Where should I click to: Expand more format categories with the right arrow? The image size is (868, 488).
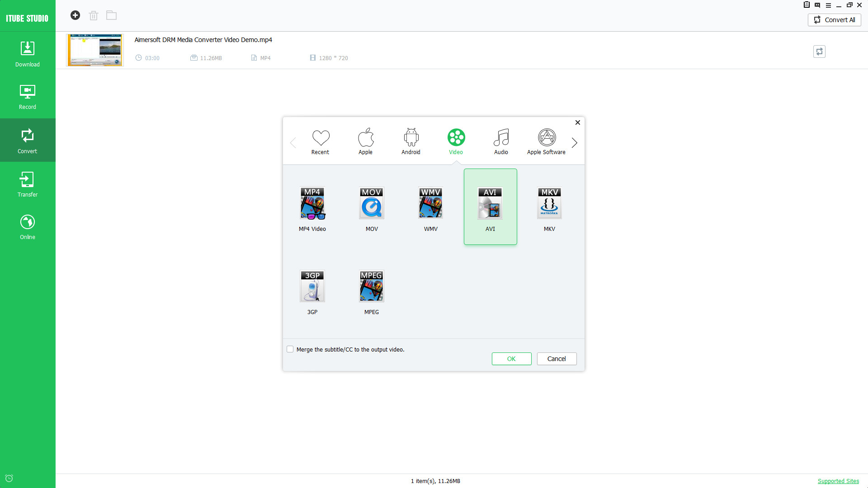tap(574, 142)
